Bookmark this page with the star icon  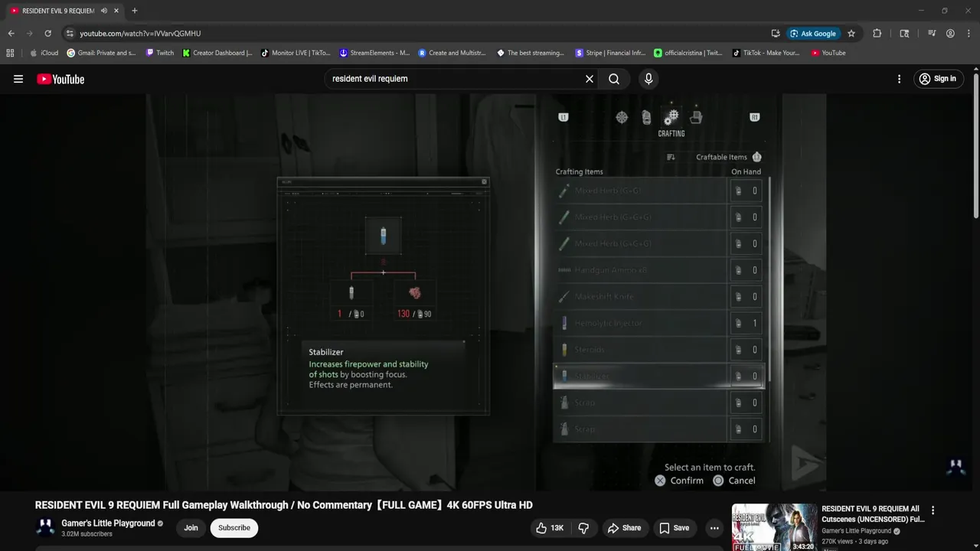851,34
